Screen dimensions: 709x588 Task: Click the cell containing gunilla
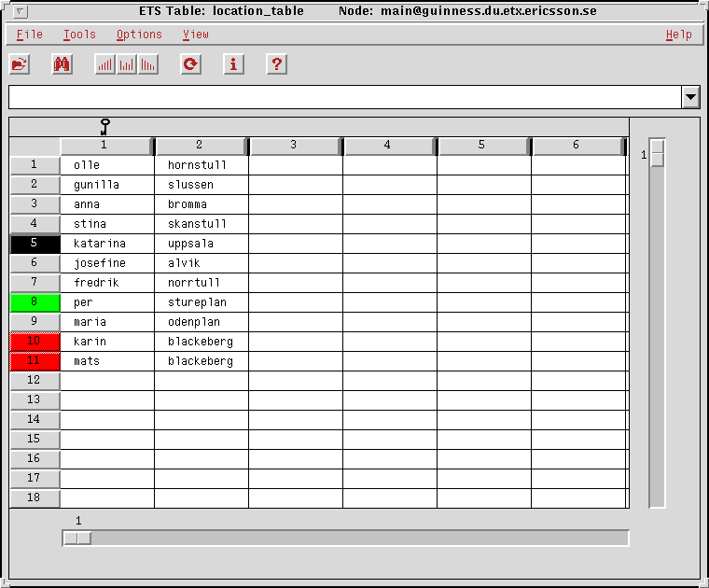(107, 185)
